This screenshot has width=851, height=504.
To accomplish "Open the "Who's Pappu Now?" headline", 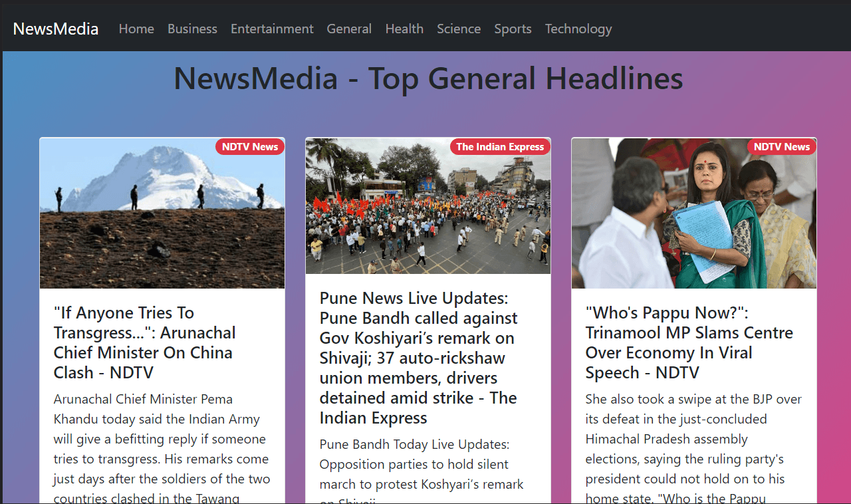I will [x=689, y=342].
